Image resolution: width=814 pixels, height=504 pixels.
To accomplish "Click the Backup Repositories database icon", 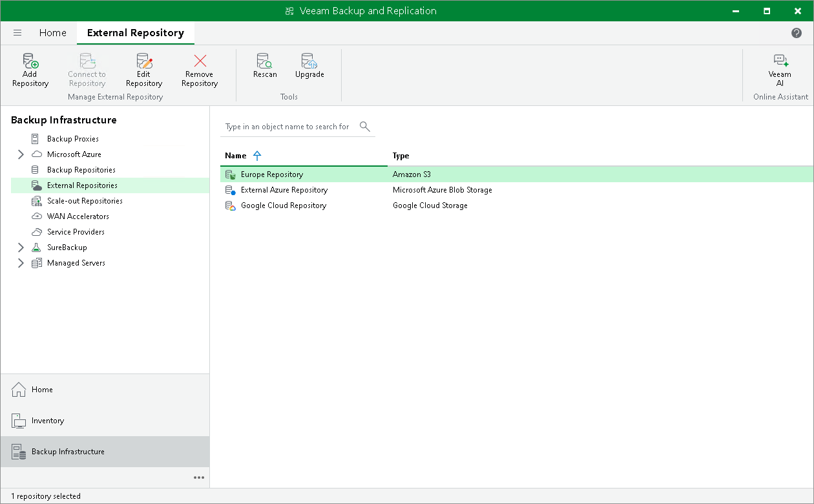I will (36, 170).
